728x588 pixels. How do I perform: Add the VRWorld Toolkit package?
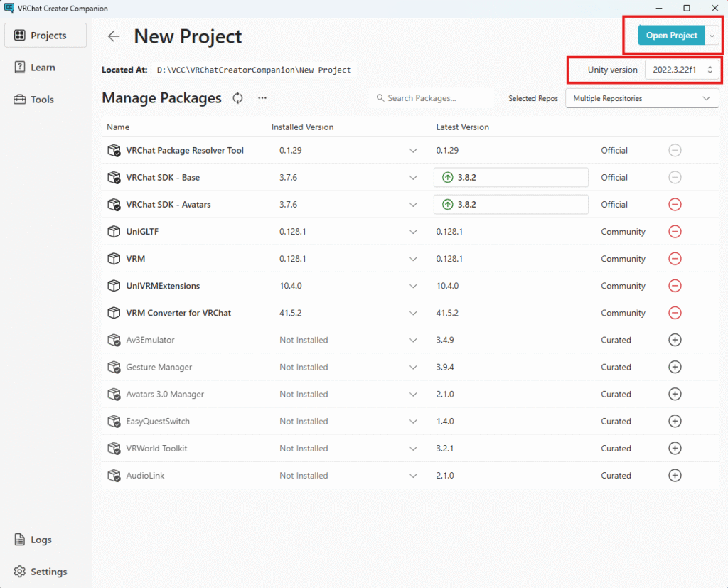tap(675, 448)
